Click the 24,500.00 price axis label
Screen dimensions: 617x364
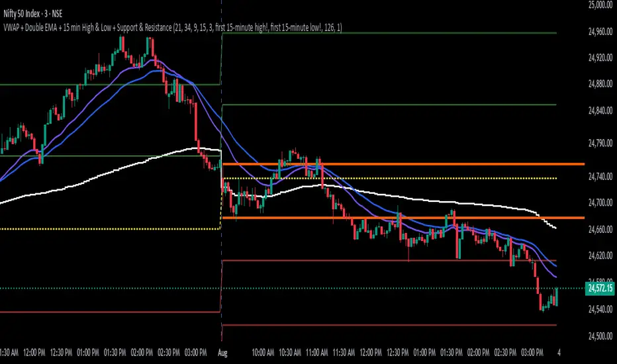pos(600,336)
